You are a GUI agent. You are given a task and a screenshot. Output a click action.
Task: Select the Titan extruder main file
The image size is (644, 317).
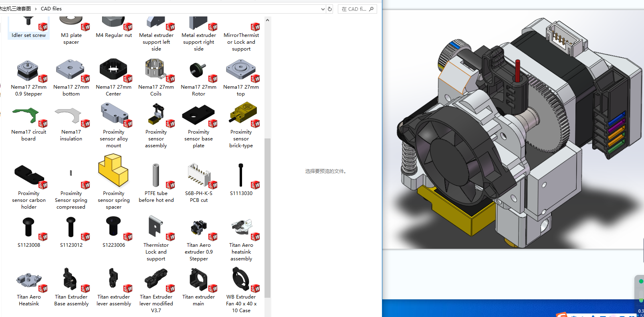(199, 288)
